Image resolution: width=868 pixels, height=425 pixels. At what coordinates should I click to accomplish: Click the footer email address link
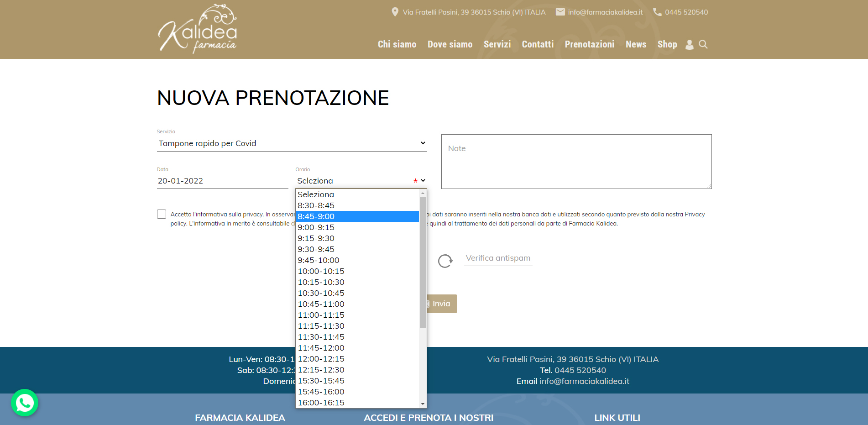click(x=584, y=381)
